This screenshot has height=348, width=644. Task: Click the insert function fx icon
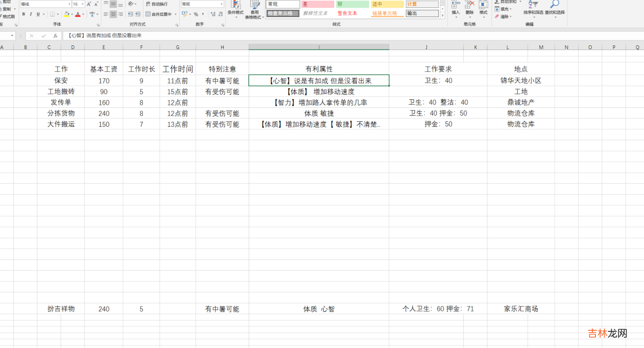[x=55, y=36]
